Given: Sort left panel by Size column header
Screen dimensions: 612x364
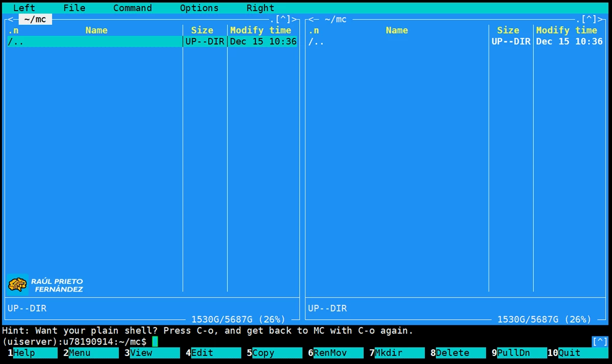Looking at the screenshot, I should pos(202,31).
